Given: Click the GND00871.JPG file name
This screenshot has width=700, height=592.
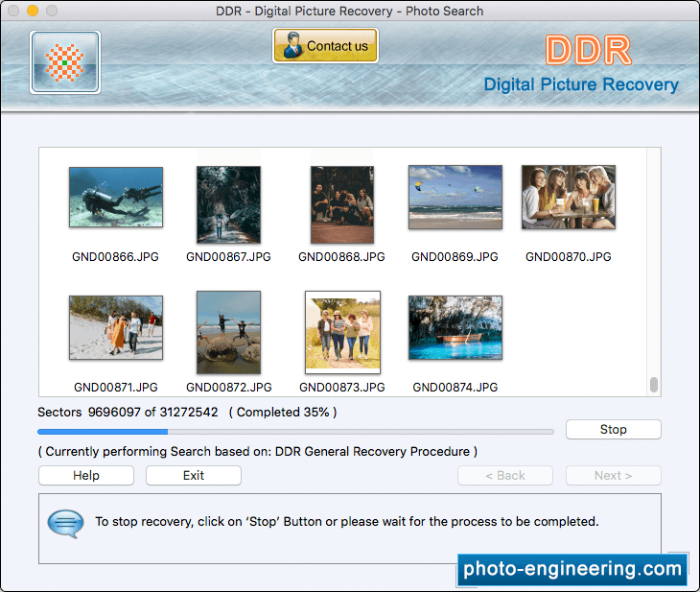Looking at the screenshot, I should click(x=116, y=388).
